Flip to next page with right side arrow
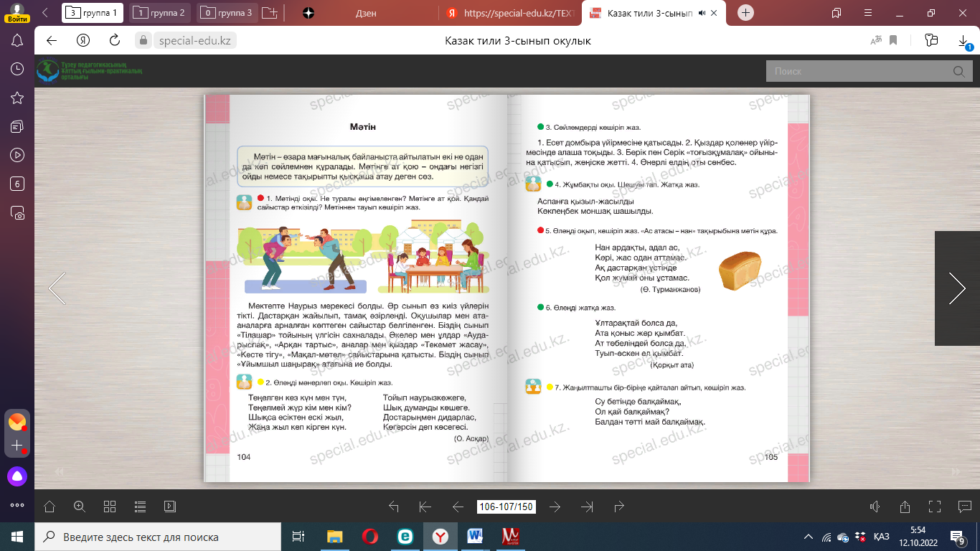This screenshot has width=980, height=551. click(957, 288)
